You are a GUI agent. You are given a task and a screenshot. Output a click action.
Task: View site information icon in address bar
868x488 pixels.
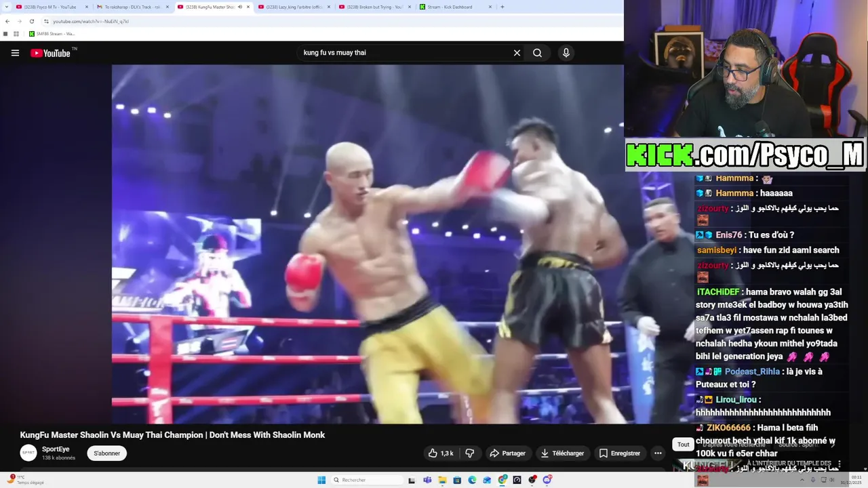click(46, 21)
